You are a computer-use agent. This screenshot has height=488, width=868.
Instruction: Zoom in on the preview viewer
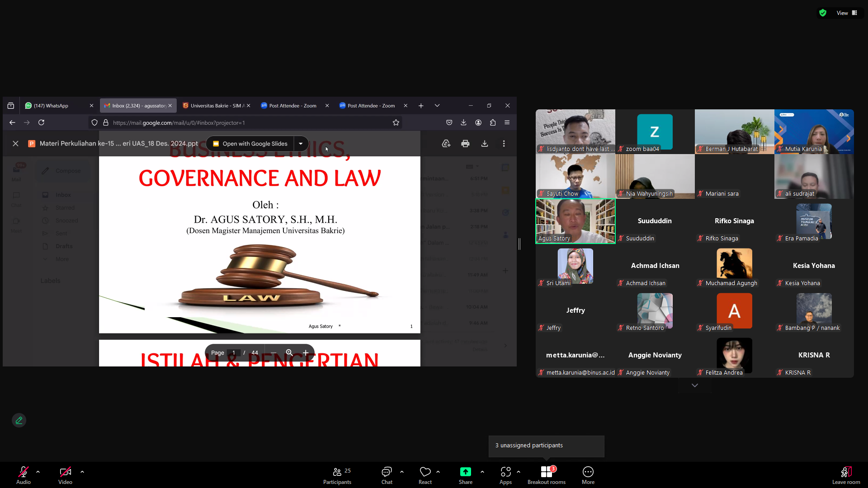tap(306, 353)
